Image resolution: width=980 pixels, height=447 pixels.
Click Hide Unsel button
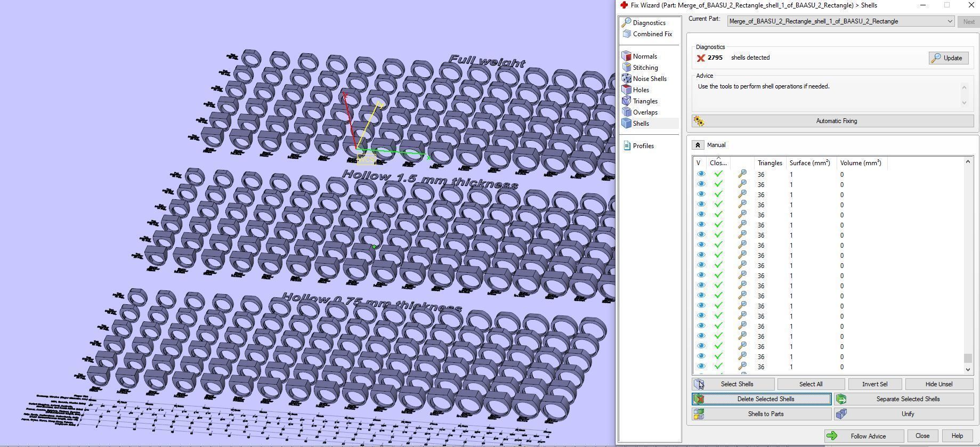point(939,384)
